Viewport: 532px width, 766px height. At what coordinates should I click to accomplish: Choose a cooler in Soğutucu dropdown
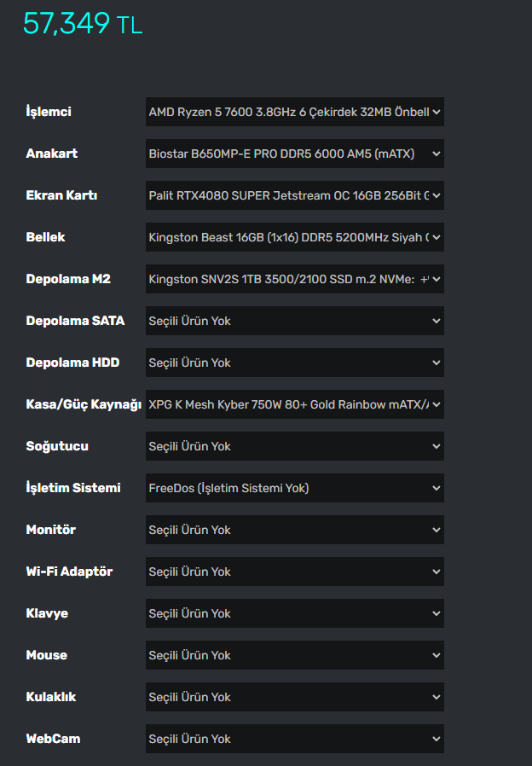pos(294,446)
